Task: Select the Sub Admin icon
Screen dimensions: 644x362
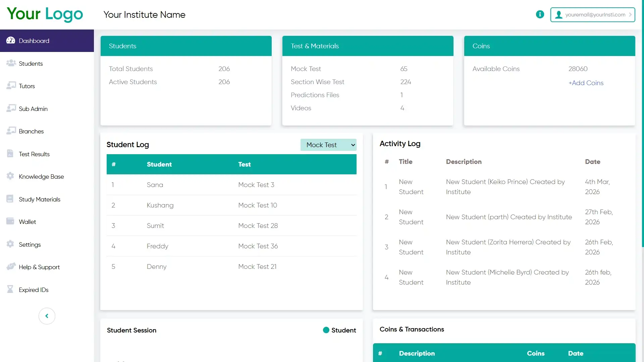Action: pos(11,108)
